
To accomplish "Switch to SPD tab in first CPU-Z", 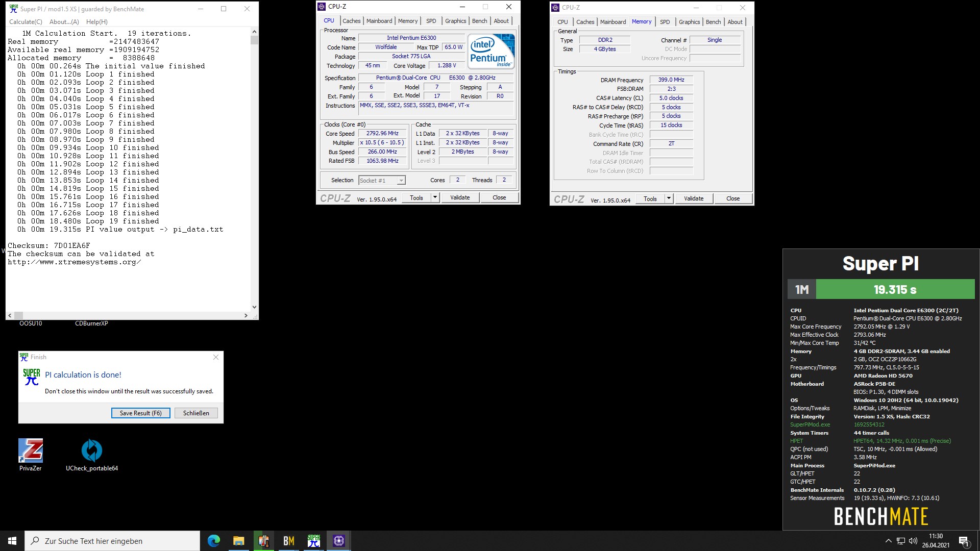I will [x=431, y=21].
